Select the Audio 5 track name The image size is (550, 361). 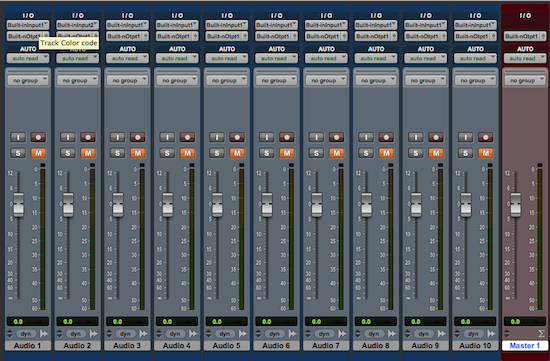(227, 346)
